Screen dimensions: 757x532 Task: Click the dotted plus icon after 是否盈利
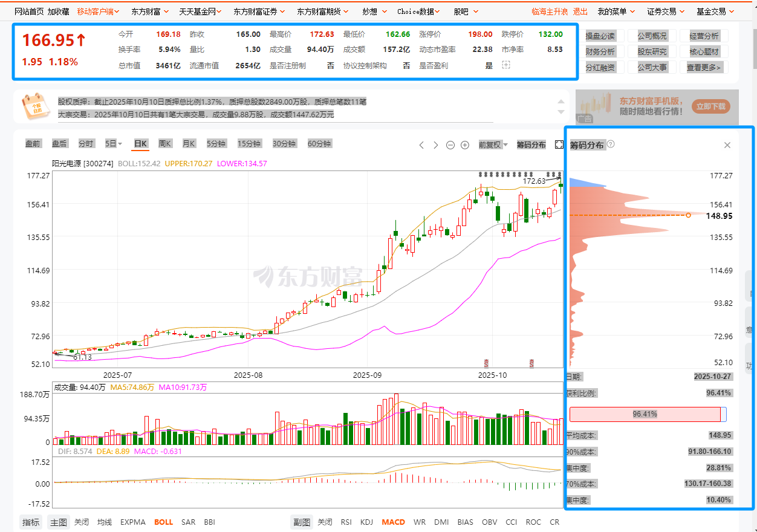(507, 65)
